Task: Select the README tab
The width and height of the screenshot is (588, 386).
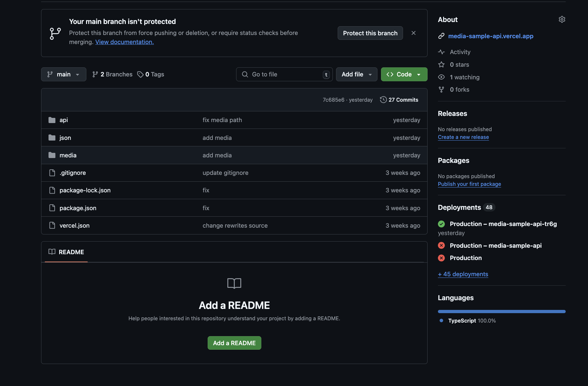Action: coord(66,252)
